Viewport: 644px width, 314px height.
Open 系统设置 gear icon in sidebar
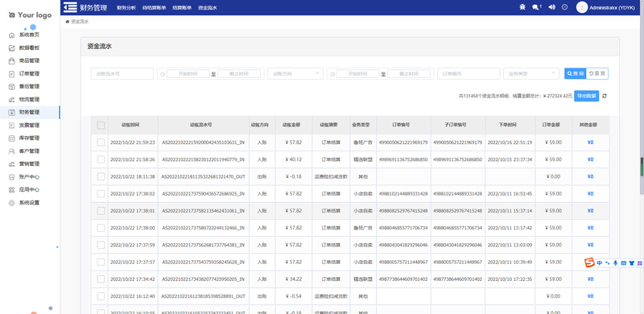pos(11,203)
